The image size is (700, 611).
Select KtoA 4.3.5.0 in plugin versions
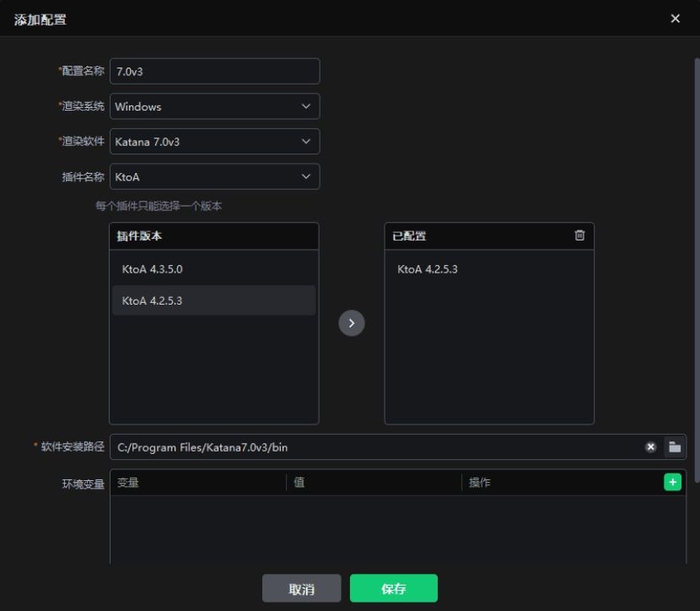click(x=214, y=269)
